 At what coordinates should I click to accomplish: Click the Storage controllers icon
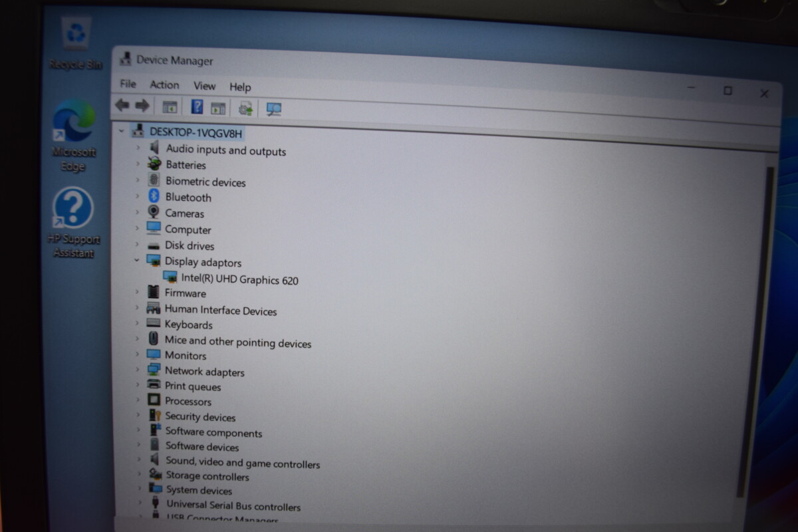(155, 475)
